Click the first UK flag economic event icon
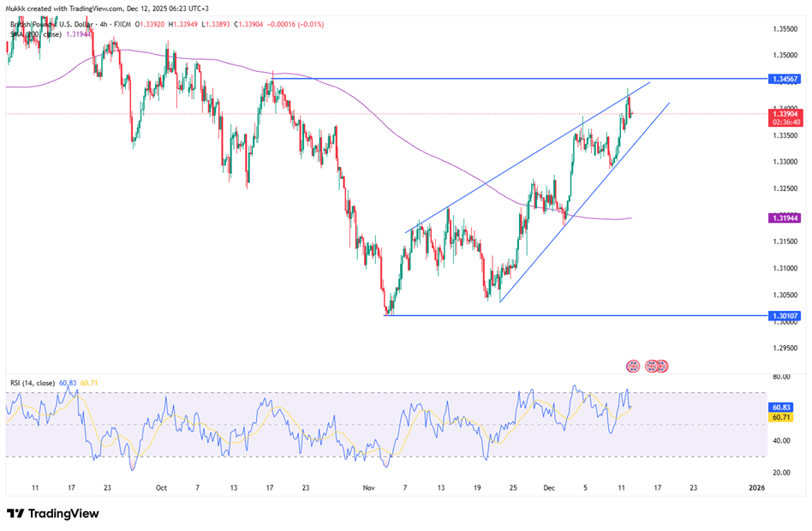 [633, 366]
